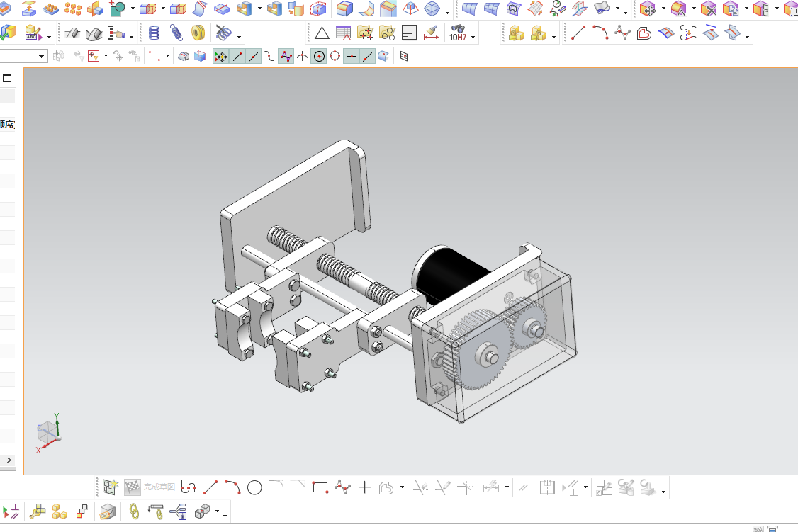Click the first locked assembly boxes icon
Viewport: 798px width, 532px height.
[517, 33]
